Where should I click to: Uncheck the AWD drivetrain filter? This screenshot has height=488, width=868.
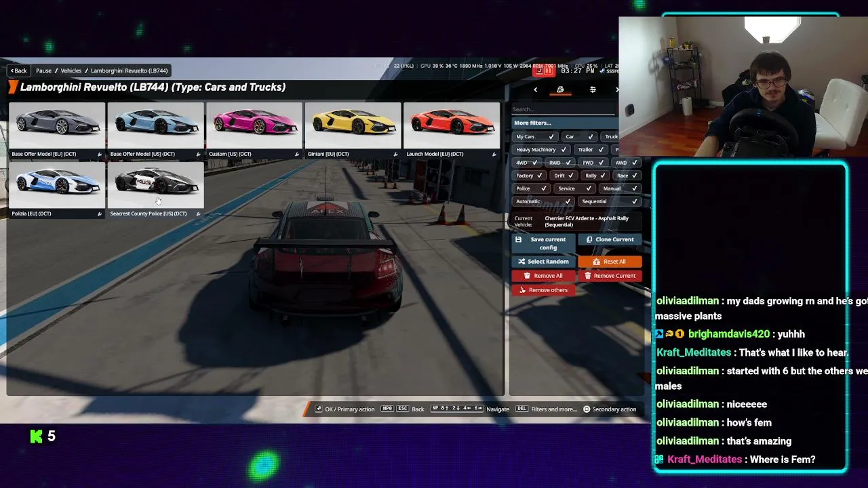point(627,163)
